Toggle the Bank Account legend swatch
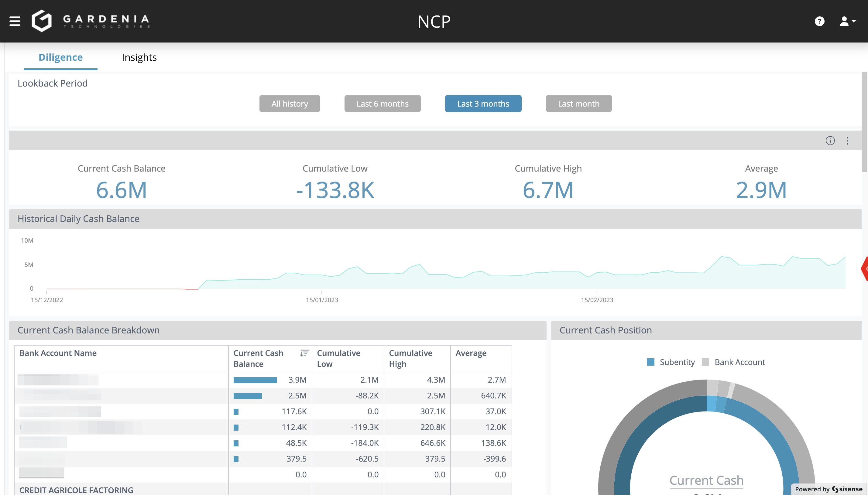868x495 pixels. click(x=705, y=362)
